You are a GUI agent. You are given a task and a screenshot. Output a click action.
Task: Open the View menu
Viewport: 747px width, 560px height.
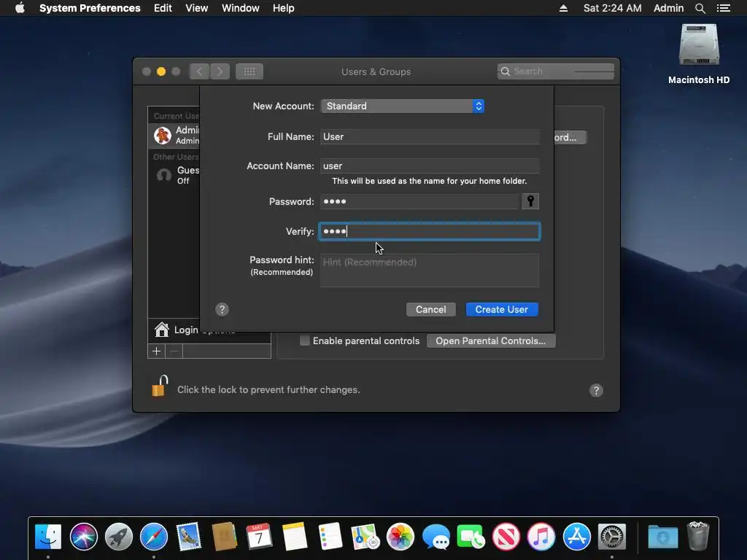click(x=197, y=8)
